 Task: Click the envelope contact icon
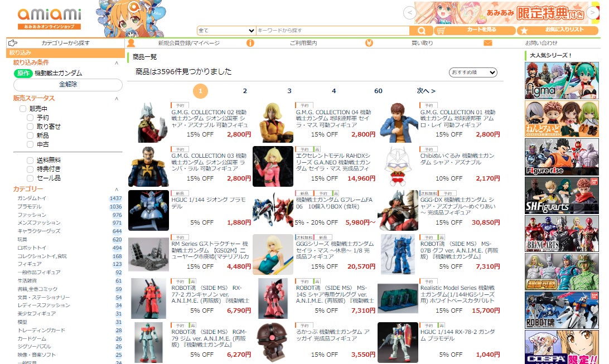click(488, 43)
